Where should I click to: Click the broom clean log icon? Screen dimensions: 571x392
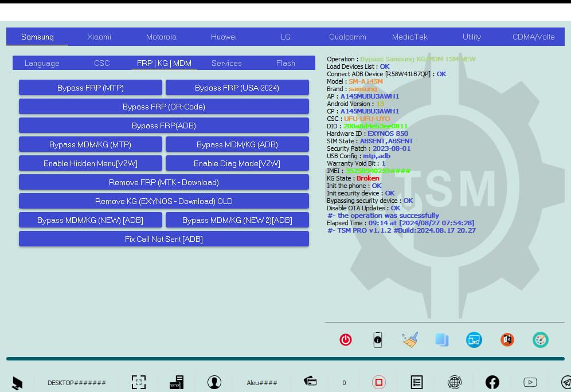tap(410, 340)
